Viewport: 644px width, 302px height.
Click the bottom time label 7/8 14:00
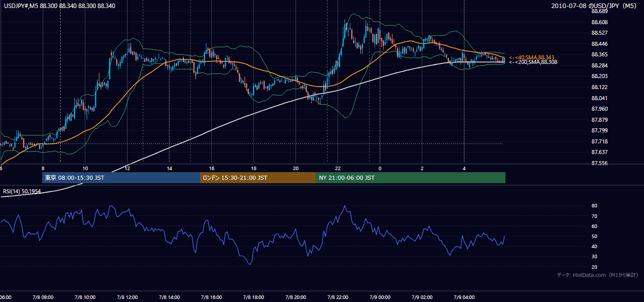pos(169,297)
